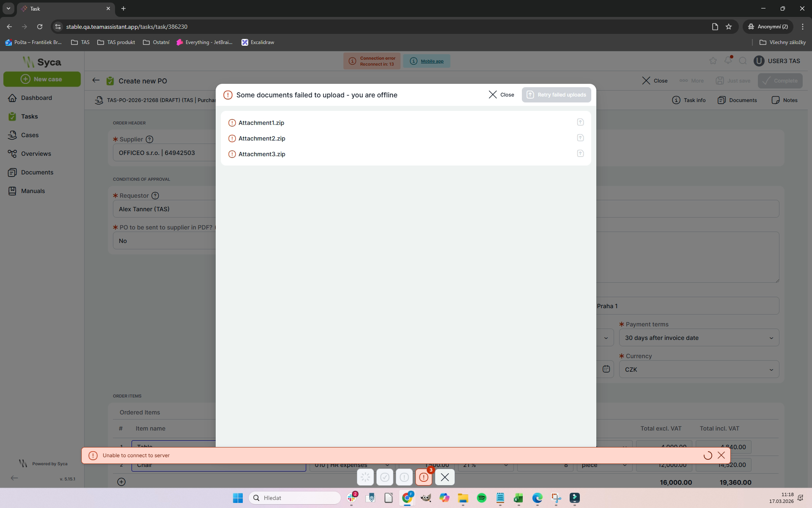Open the date picker calendar icon
812x508 pixels.
606,369
